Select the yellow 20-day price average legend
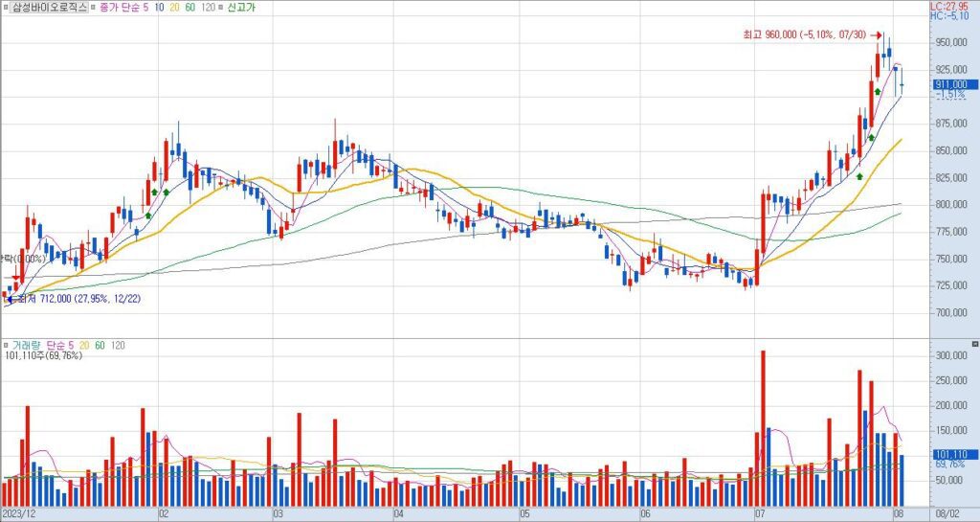This screenshot has width=980, height=522. pos(175,8)
